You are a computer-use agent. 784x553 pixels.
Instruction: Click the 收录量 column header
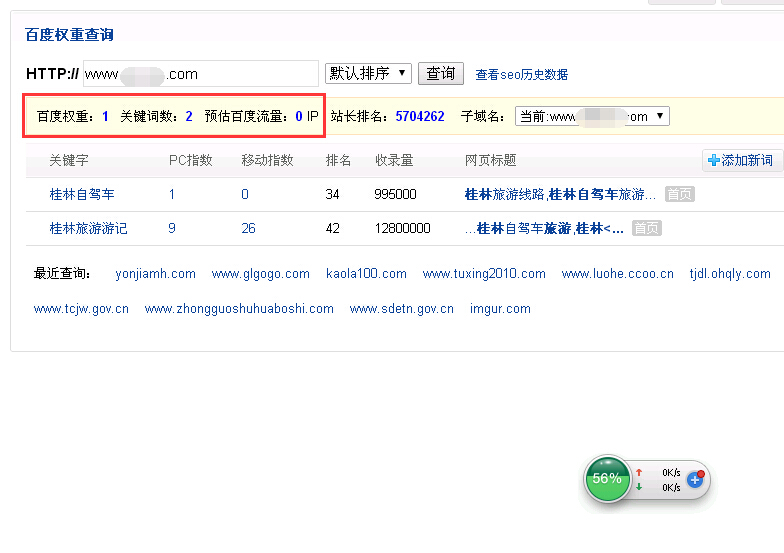pos(394,160)
